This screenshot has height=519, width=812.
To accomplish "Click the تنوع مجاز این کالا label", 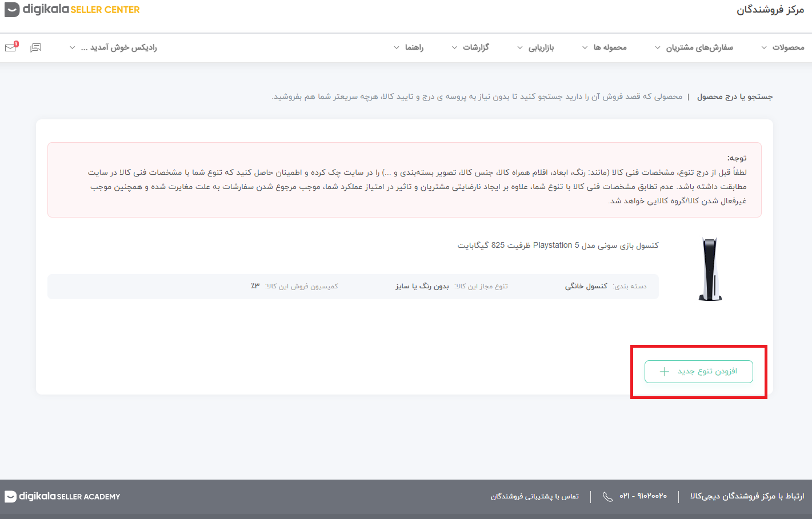I will [x=481, y=286].
